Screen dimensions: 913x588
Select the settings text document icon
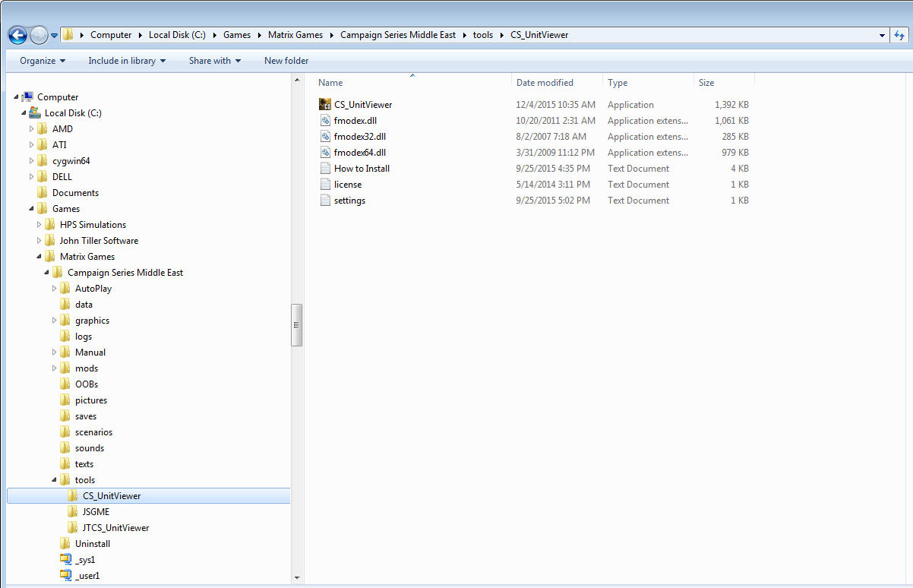coord(325,201)
